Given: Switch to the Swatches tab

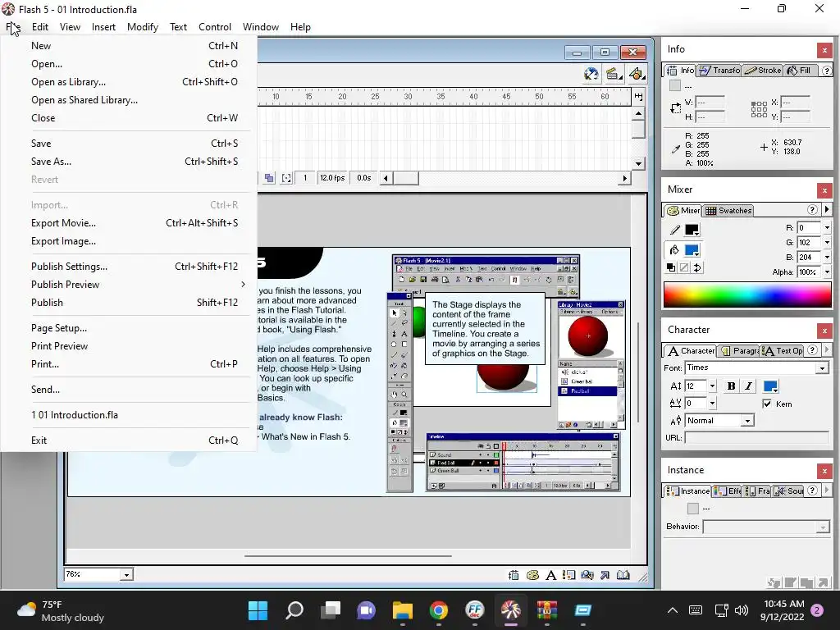Looking at the screenshot, I should pyautogui.click(x=728, y=211).
